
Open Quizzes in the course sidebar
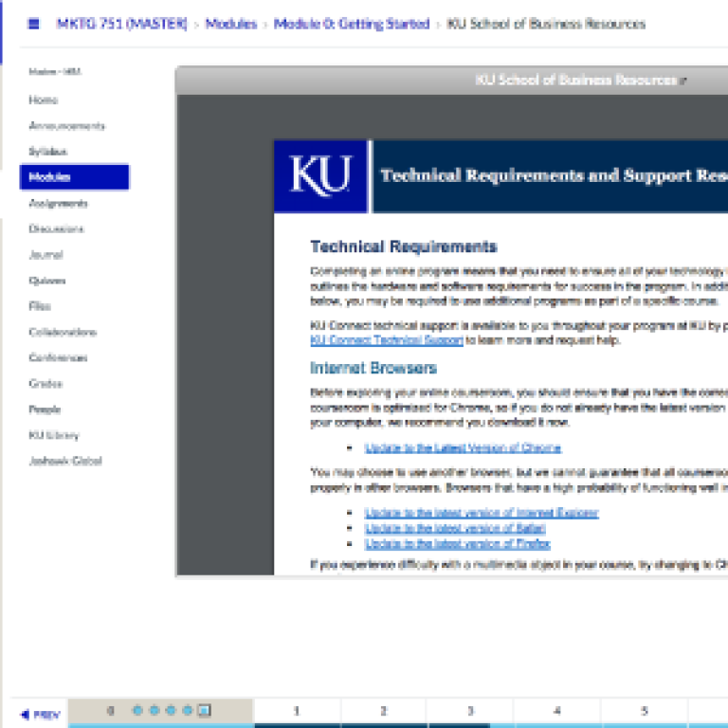pos(46,281)
